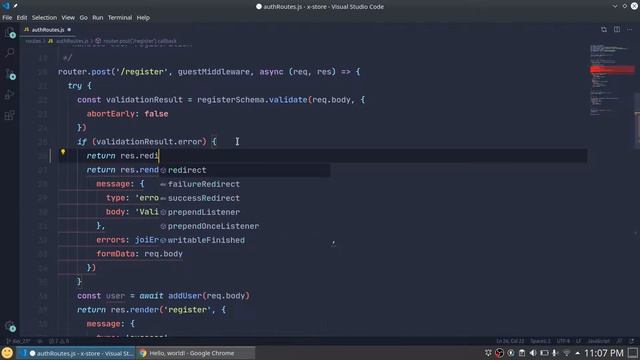Show hidden tray icons arrow
The height and width of the screenshot is (360, 640).
(x=577, y=353)
